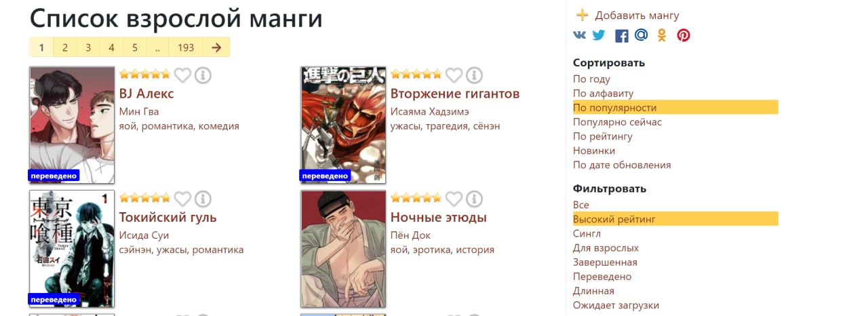Open info icon for BJ Алекс
Screen dimensions: 868x316
click(x=203, y=75)
